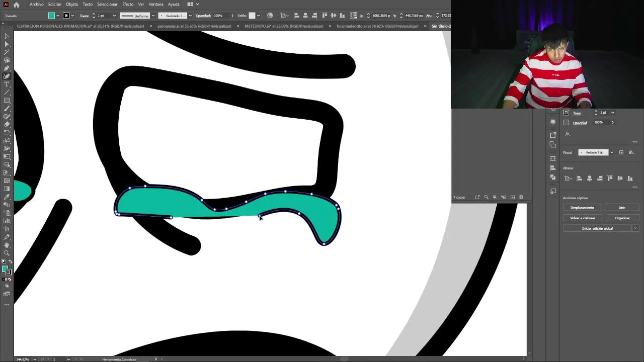The image size is (644, 362).
Task: Select the Direct Selection tool
Action: [x=7, y=44]
